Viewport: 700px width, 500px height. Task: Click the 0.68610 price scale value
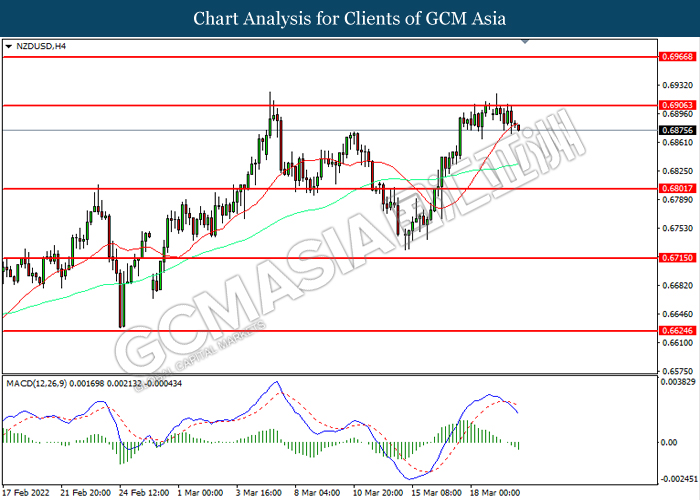[x=677, y=142]
